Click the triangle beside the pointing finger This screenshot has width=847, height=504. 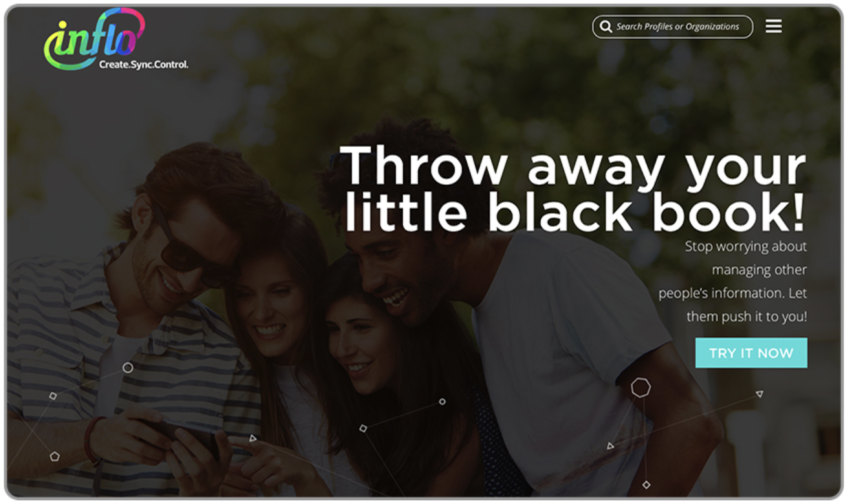point(253,438)
